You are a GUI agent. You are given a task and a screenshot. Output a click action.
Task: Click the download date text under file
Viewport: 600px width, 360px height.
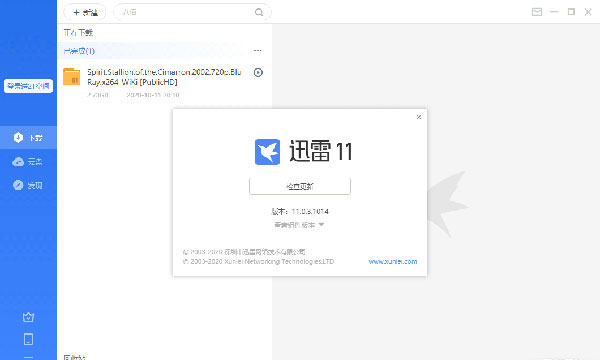153,95
